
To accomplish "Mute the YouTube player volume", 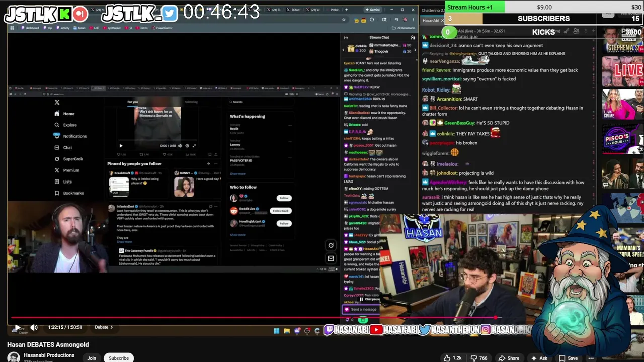I will tap(34, 327).
